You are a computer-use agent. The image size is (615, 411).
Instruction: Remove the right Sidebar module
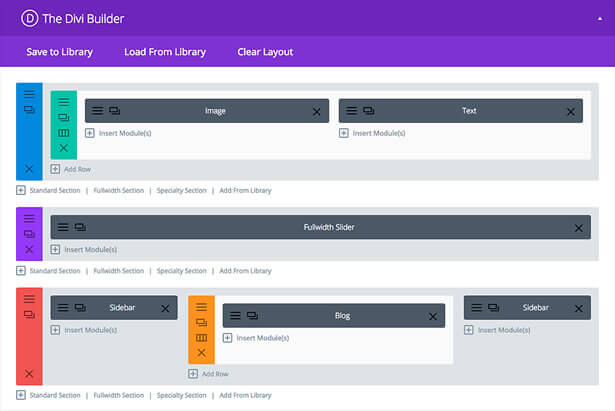coord(579,309)
